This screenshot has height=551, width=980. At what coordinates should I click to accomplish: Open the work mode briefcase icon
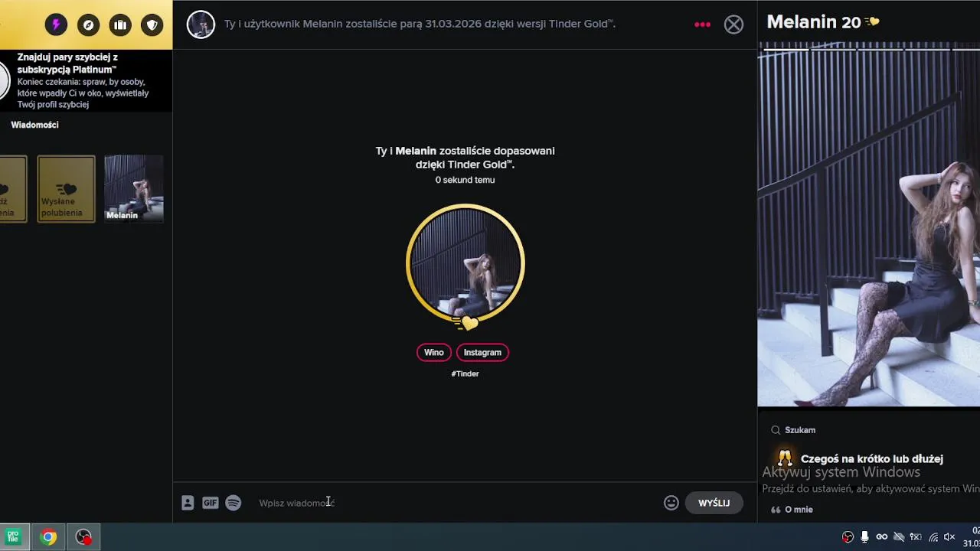(120, 25)
